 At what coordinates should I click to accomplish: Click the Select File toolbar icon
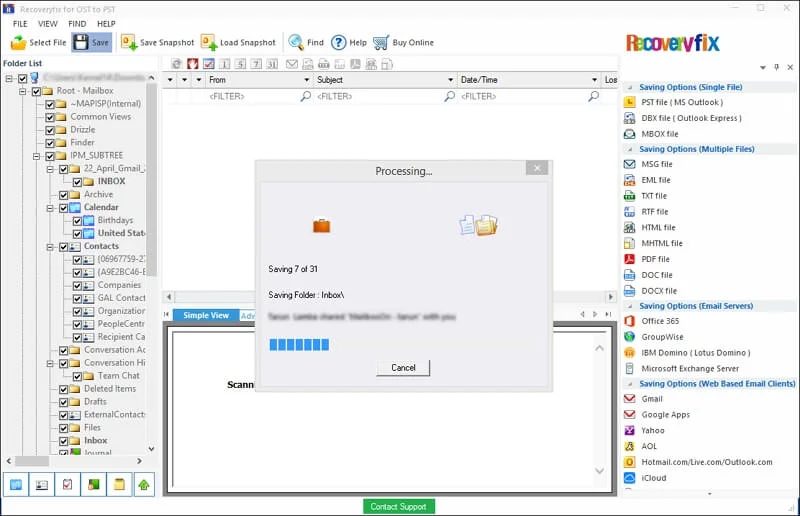[x=18, y=42]
